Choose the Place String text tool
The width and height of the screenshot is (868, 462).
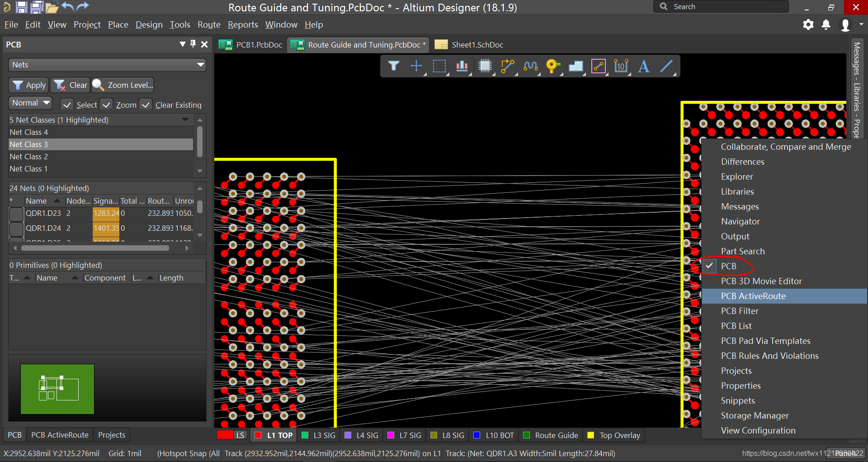pos(644,66)
